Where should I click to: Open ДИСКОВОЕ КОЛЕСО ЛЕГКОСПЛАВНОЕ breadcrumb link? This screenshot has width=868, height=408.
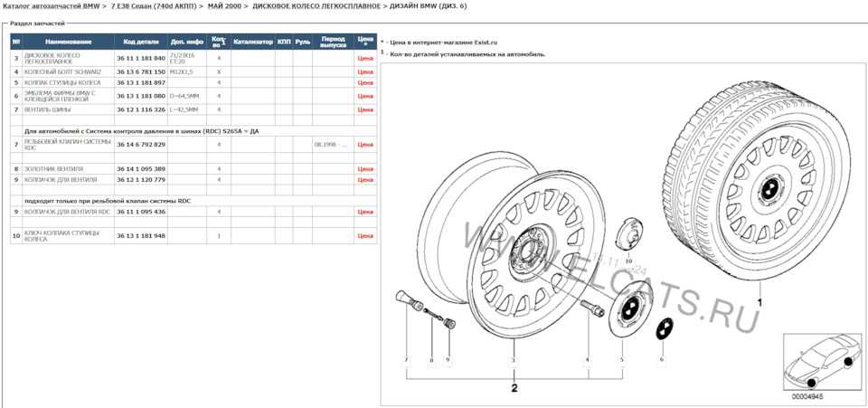tap(316, 5)
